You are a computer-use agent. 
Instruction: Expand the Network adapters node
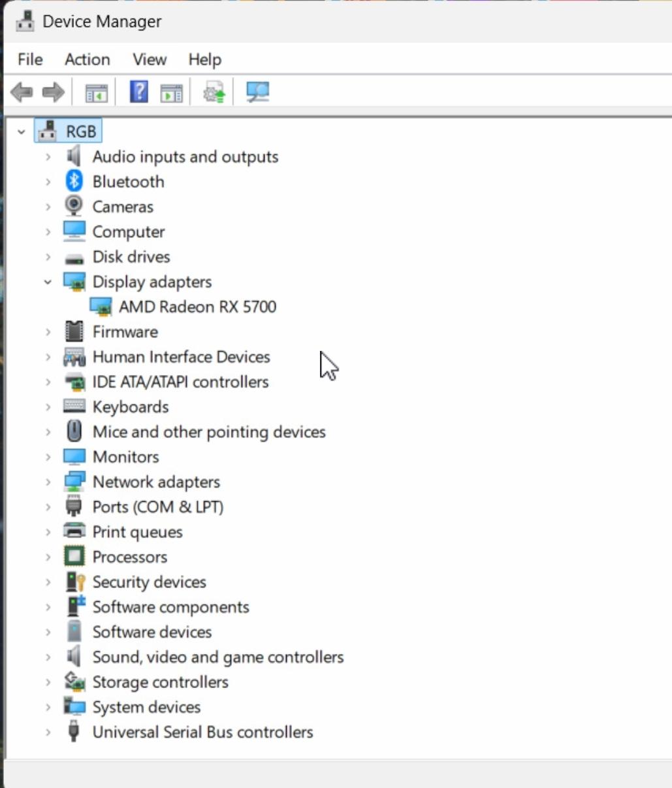tap(48, 482)
